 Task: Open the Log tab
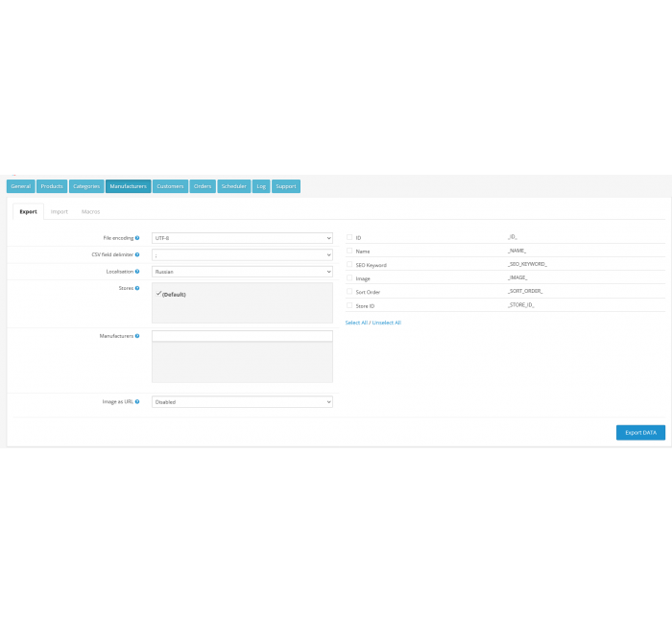[x=261, y=186]
